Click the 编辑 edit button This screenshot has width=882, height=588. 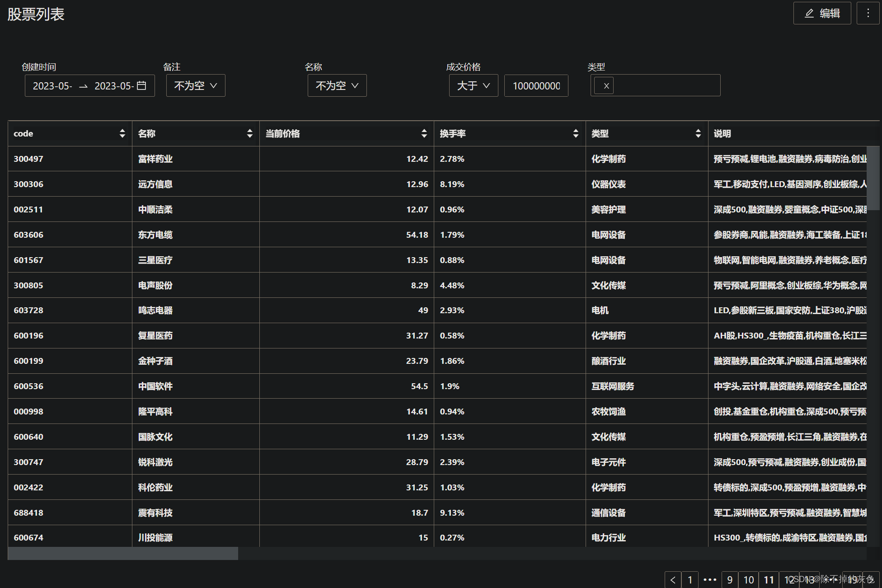pyautogui.click(x=822, y=14)
